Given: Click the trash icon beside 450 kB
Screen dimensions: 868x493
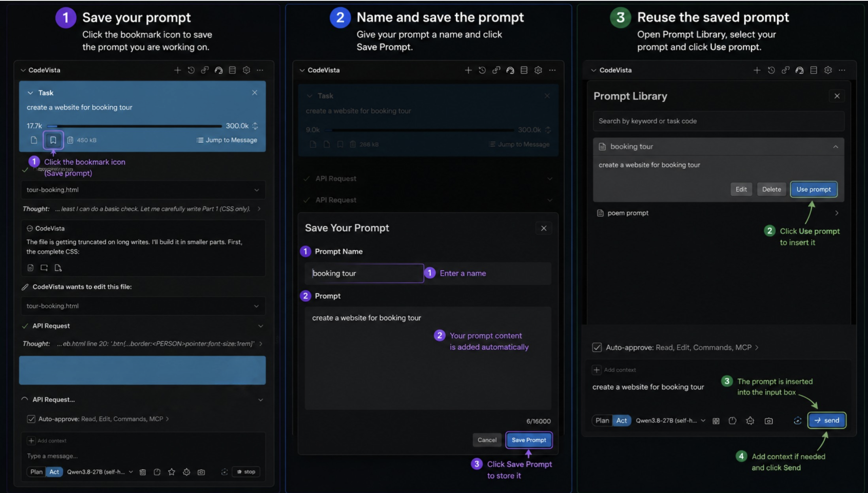Looking at the screenshot, I should pyautogui.click(x=70, y=140).
